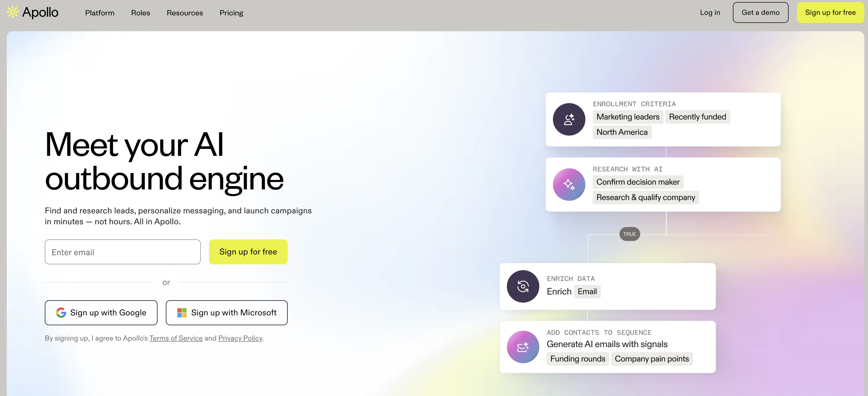The image size is (868, 396).
Task: Open the Resources navigation menu
Action: (x=185, y=13)
